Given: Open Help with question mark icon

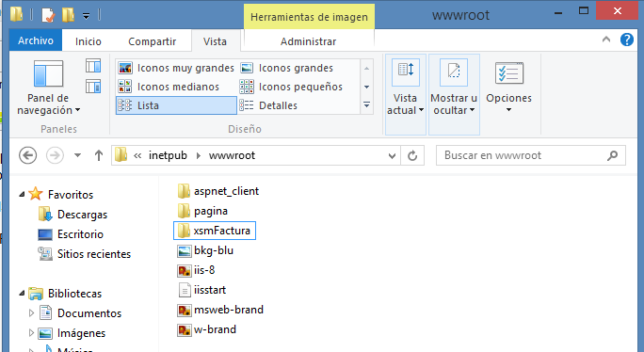Looking at the screenshot, I should pyautogui.click(x=627, y=40).
